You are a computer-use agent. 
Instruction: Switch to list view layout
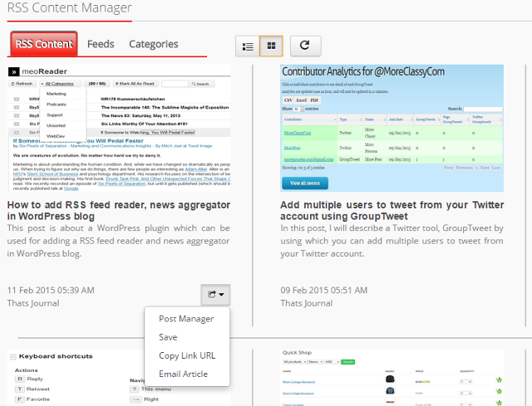coord(248,46)
